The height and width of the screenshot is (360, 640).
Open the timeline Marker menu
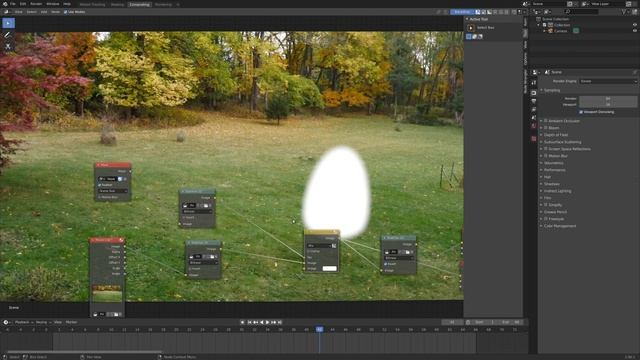coord(71,322)
